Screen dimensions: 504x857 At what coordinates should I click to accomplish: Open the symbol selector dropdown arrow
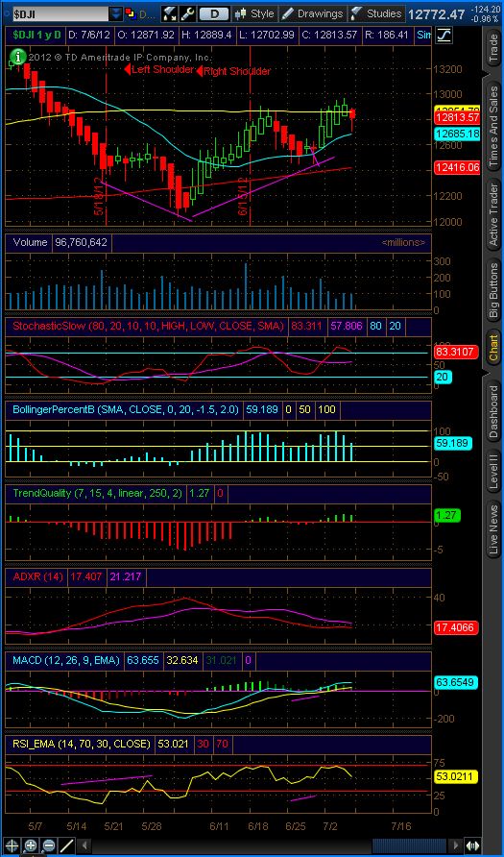click(x=116, y=13)
